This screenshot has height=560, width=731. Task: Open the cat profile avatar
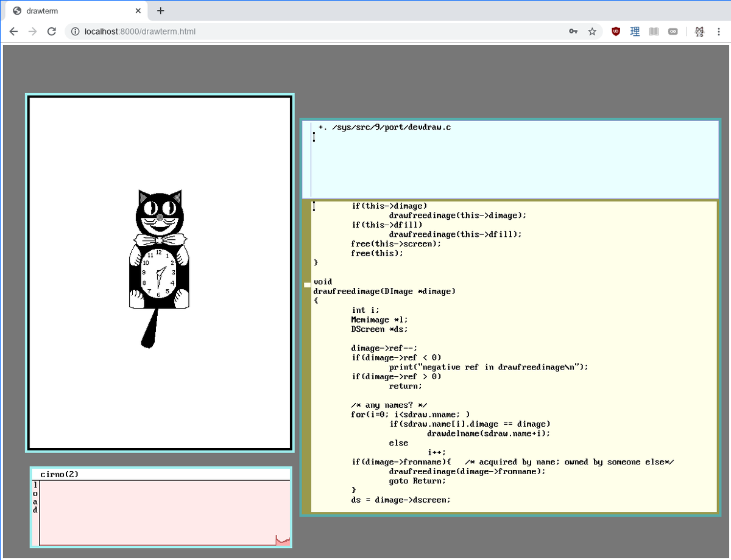(700, 31)
